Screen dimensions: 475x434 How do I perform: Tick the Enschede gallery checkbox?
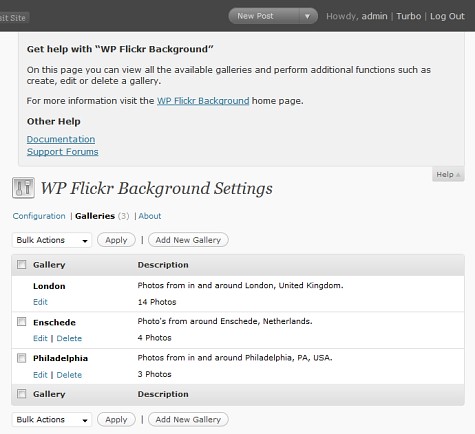pyautogui.click(x=22, y=322)
